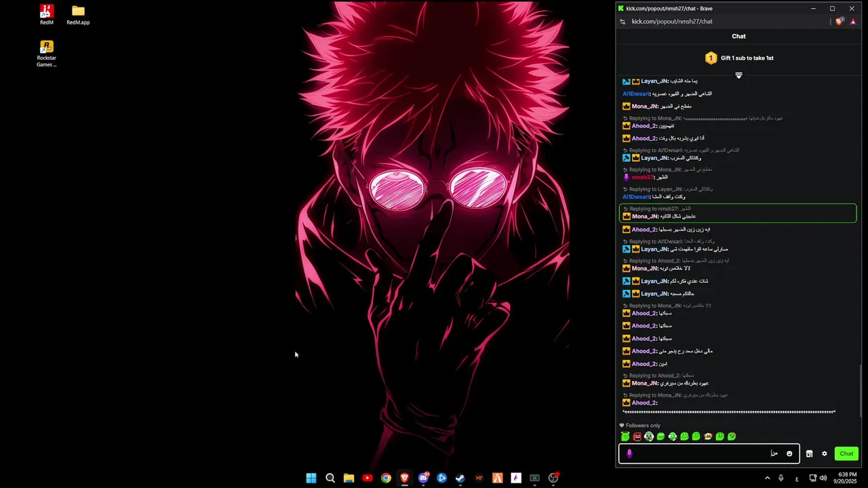Image resolution: width=868 pixels, height=488 pixels.
Task: Click Ahood_2 username on the final asterisk message
Action: tap(644, 403)
